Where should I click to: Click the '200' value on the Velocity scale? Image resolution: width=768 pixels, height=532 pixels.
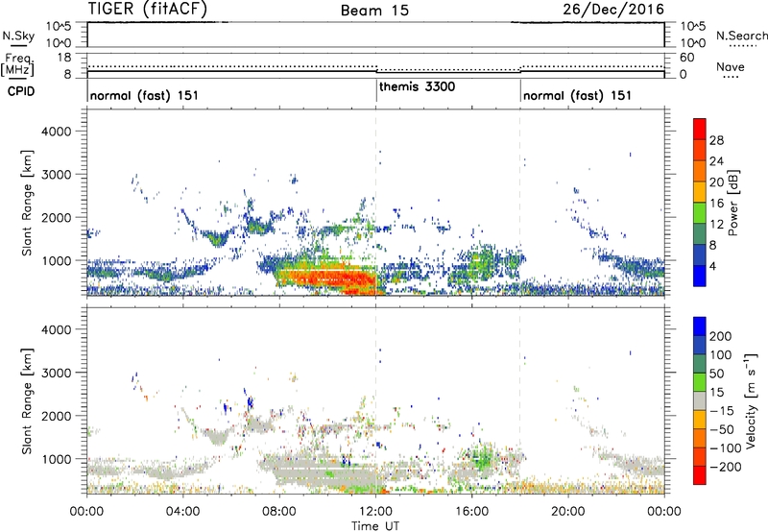(721, 336)
